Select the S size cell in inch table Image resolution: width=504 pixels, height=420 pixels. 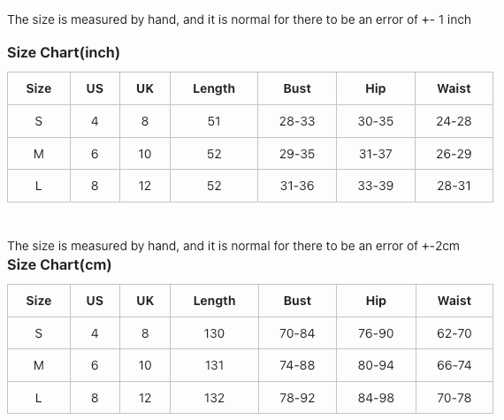point(39,121)
